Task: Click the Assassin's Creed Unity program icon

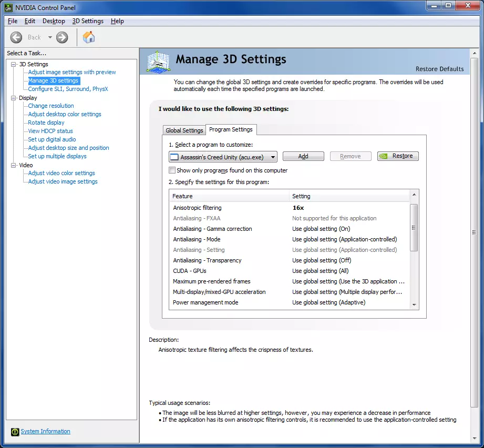Action: pos(174,157)
